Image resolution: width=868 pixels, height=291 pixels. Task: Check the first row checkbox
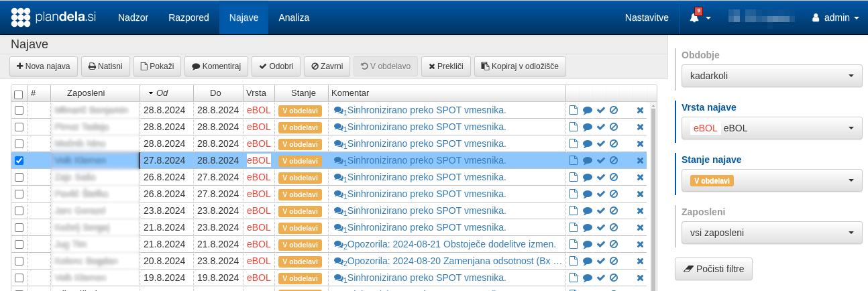(x=19, y=111)
